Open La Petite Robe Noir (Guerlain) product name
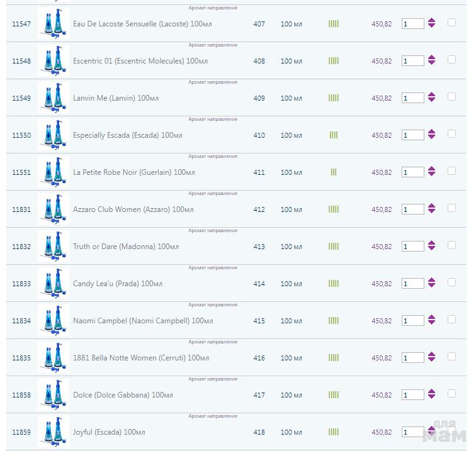 133,172
